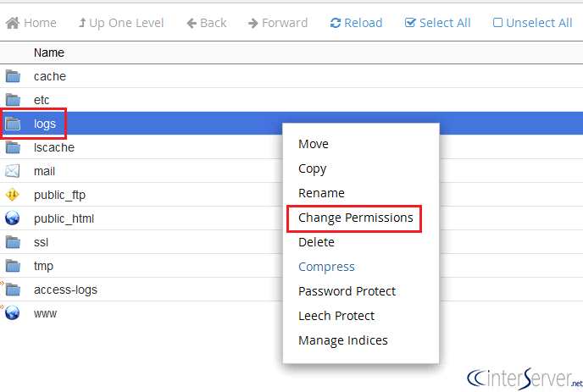
Task: Select the access-logs folder
Action: (x=65, y=290)
